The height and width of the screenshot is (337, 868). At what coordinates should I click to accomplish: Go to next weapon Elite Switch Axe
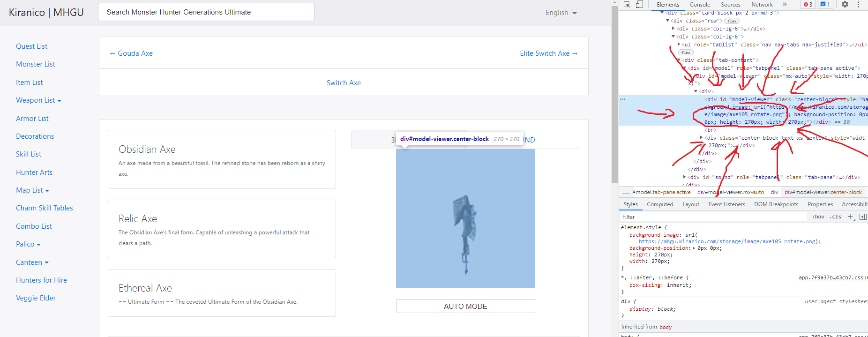tap(549, 53)
